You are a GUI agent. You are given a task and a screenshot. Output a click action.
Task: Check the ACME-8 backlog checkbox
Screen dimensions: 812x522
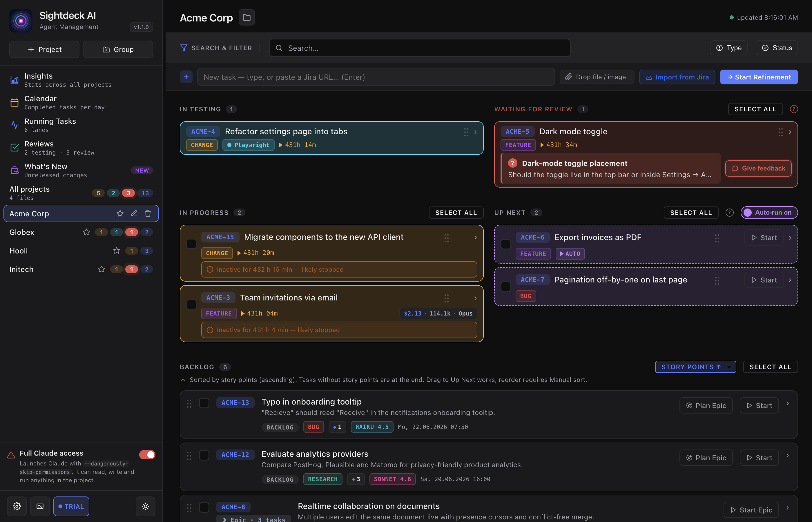point(204,507)
